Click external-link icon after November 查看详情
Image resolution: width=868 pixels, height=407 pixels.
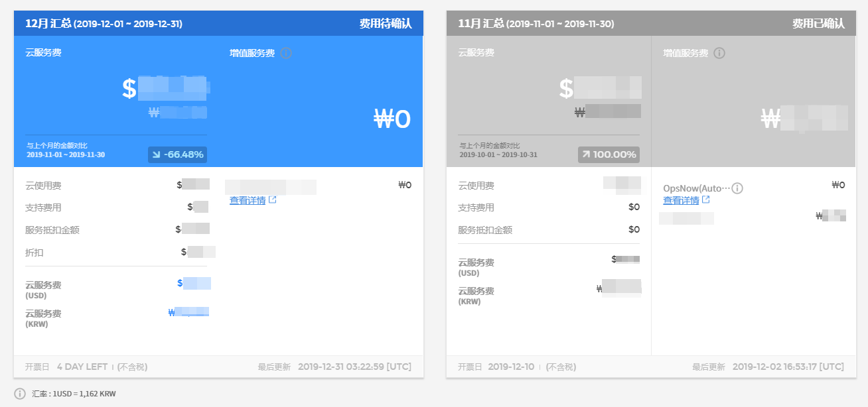pos(706,200)
